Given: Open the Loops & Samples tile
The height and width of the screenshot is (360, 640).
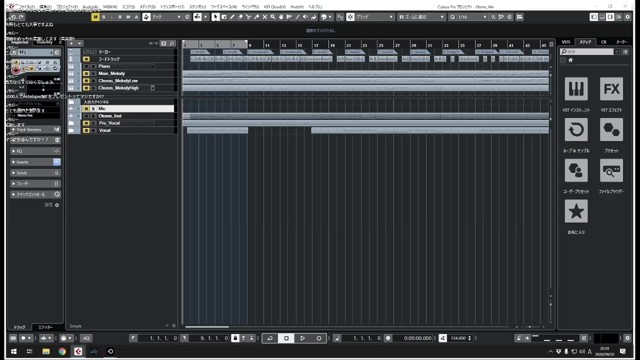Looking at the screenshot, I should [x=576, y=130].
